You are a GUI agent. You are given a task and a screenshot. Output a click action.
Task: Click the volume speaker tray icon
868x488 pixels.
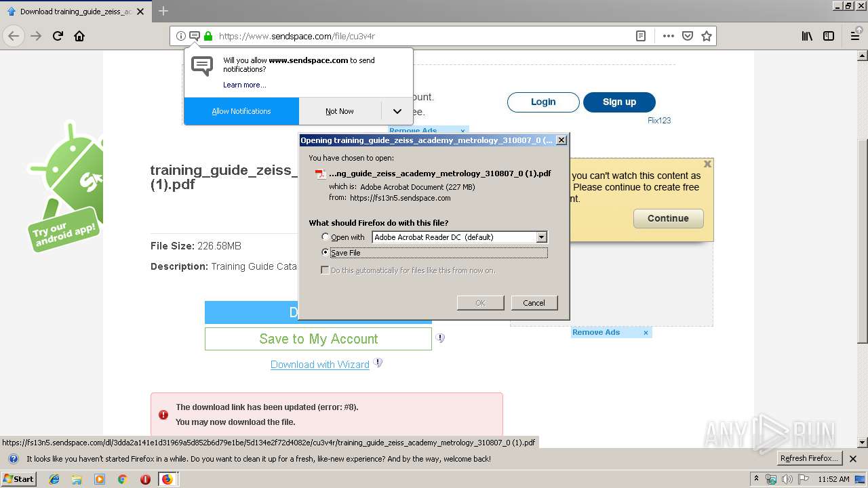click(x=787, y=479)
